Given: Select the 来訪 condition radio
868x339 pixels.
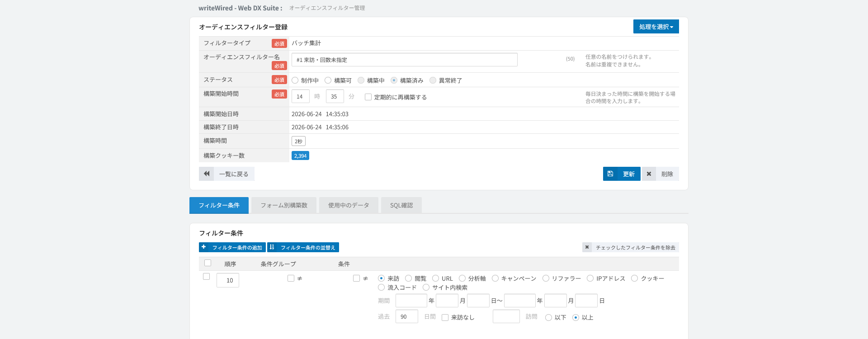Looking at the screenshot, I should point(381,278).
